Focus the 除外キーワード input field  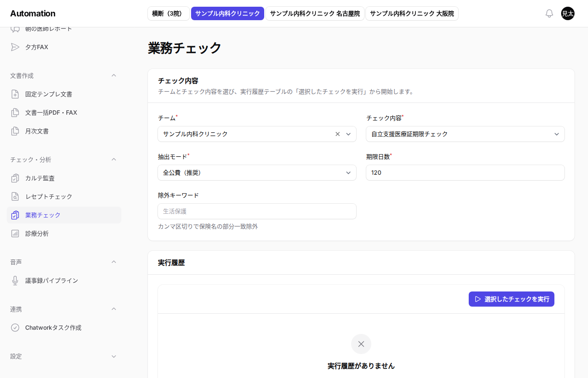[x=257, y=211]
